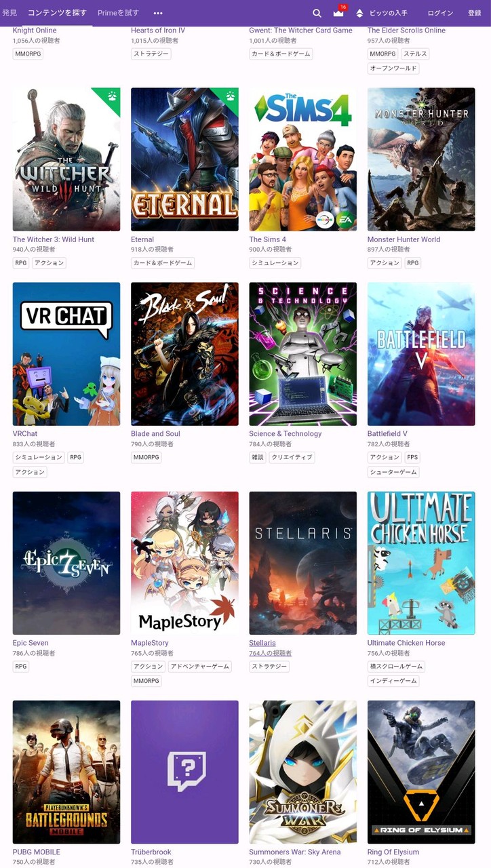491x868 pixels.
Task: Filter by FPS tag under Battlefield V
Action: (412, 457)
